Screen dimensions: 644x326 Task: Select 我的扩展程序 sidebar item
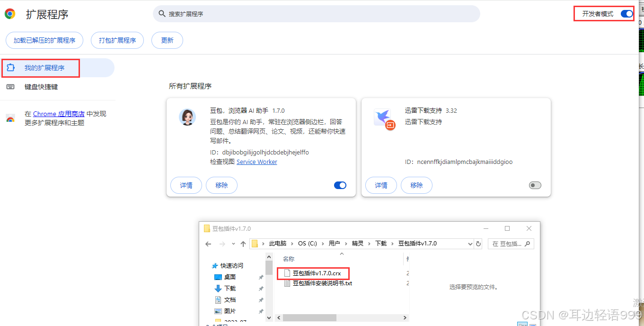(x=57, y=68)
